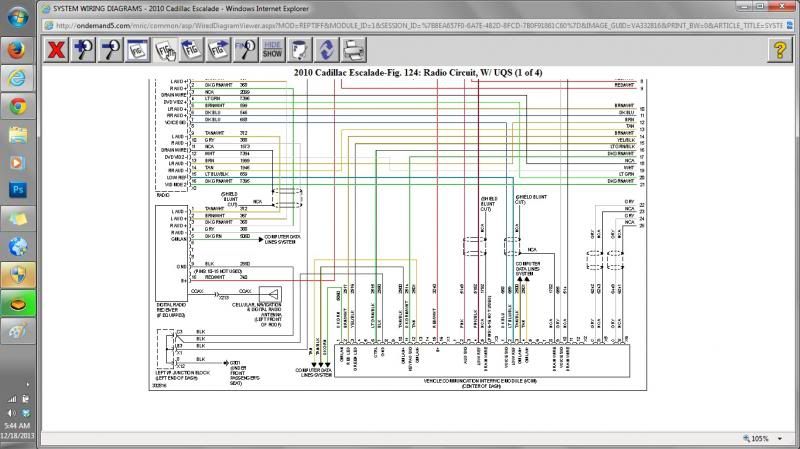Switch to Internet Explorer in the taskbar
Image resolution: width=800 pixels, height=449 pixels.
(x=17, y=78)
